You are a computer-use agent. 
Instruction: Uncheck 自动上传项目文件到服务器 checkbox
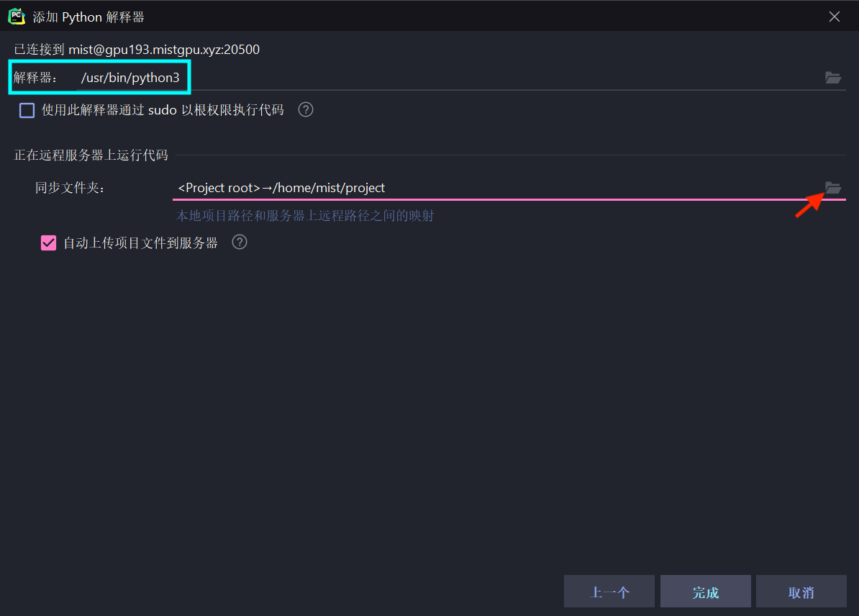(48, 243)
